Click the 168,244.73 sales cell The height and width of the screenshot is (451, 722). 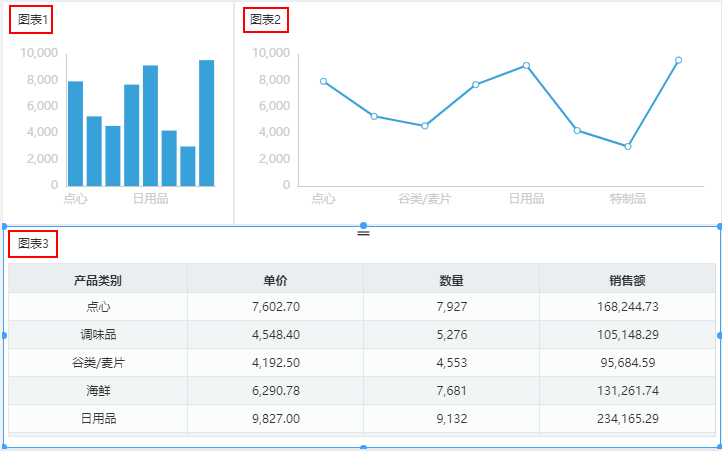click(627, 307)
